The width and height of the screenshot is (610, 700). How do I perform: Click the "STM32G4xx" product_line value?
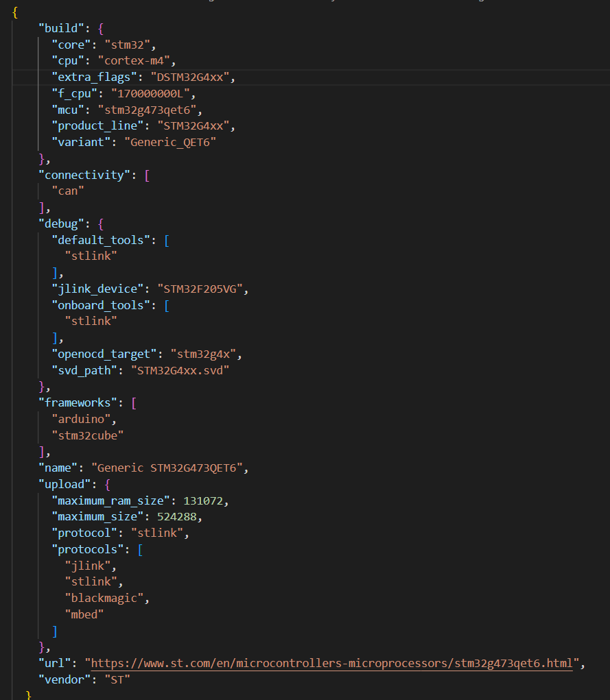point(193,126)
